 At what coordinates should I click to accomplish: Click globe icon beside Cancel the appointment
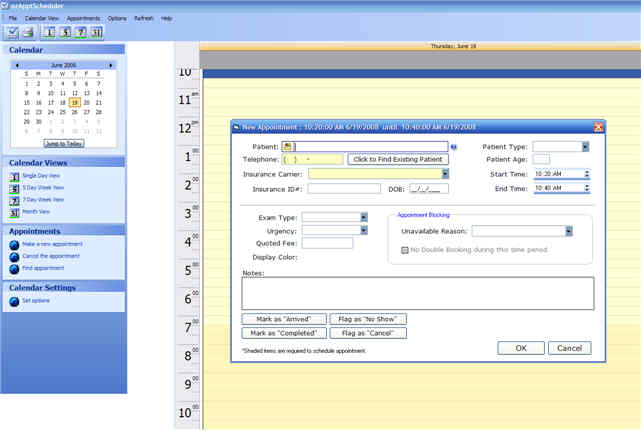pyautogui.click(x=14, y=257)
